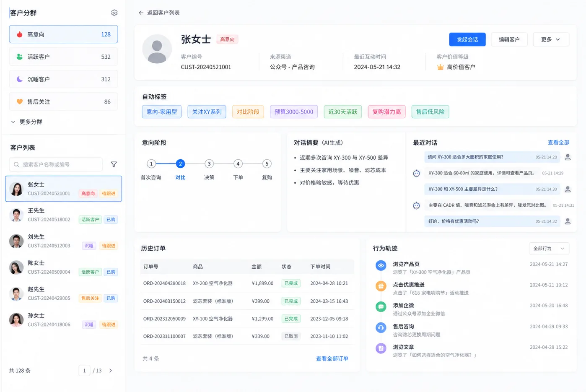Image resolution: width=586 pixels, height=392 pixels.
Task: Click the back arrow to customer list
Action: pyautogui.click(x=141, y=13)
